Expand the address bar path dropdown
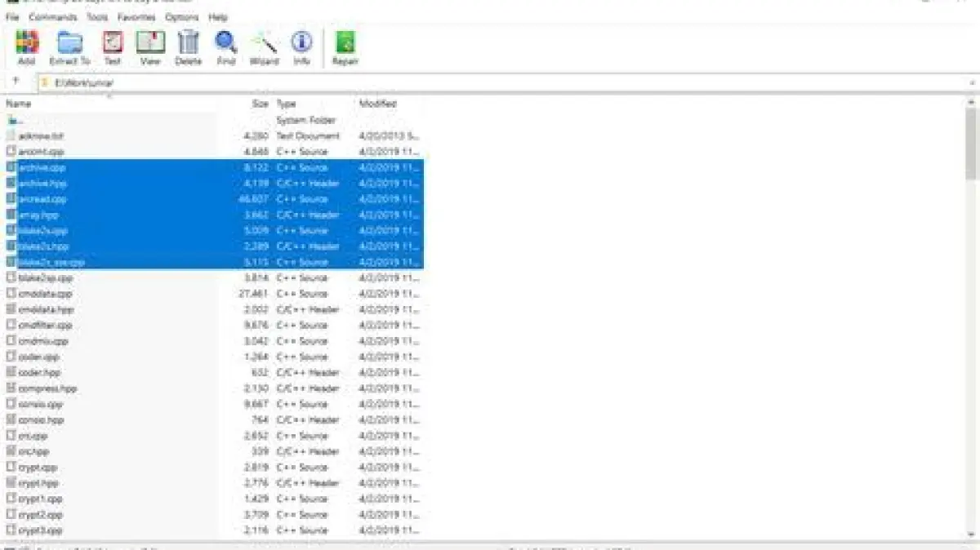The image size is (980, 550). (x=972, y=82)
